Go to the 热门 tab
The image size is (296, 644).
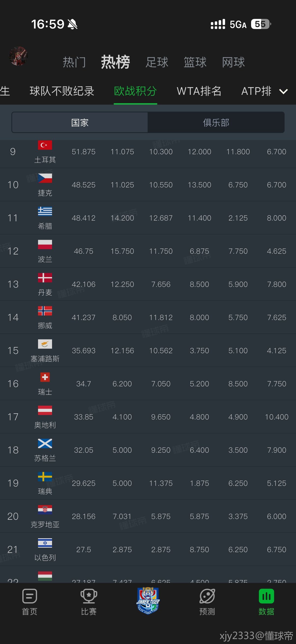pyautogui.click(x=74, y=62)
